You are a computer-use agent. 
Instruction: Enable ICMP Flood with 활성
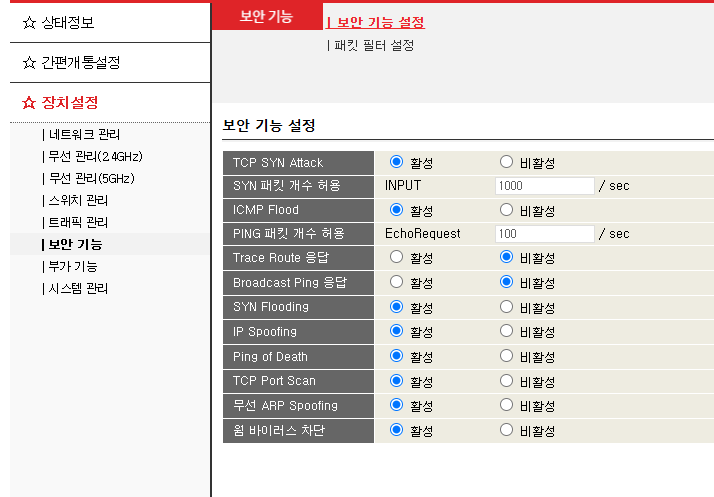click(396, 210)
